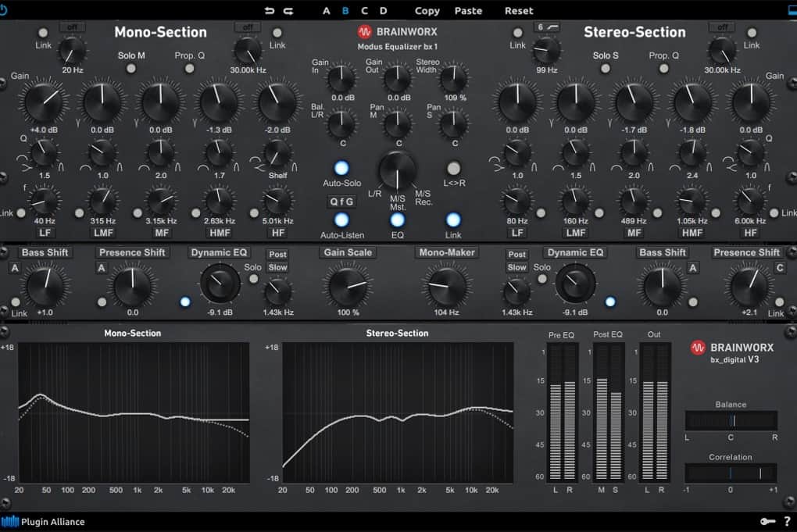Click the L/R, M/S mode selector knob
This screenshot has width=797, height=532.
pos(398,170)
